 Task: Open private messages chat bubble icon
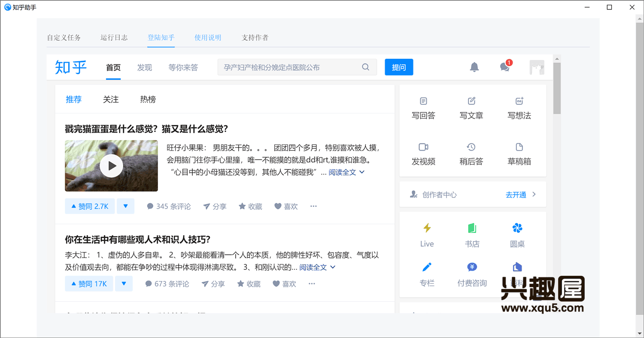[505, 67]
